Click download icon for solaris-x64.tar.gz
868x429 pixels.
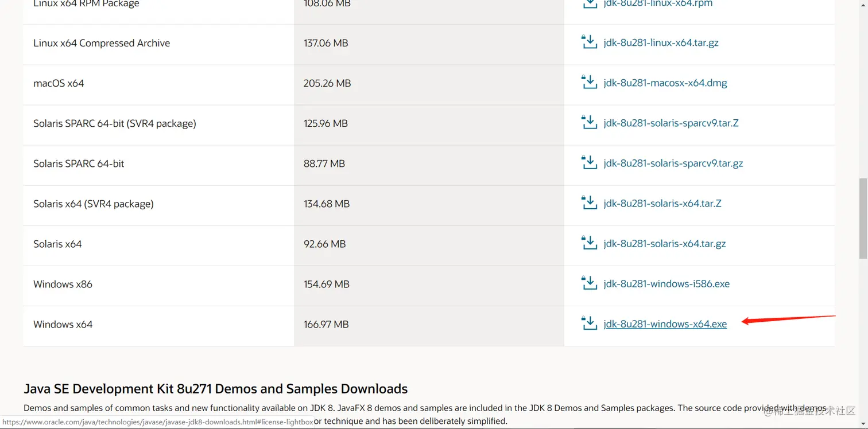(590, 243)
